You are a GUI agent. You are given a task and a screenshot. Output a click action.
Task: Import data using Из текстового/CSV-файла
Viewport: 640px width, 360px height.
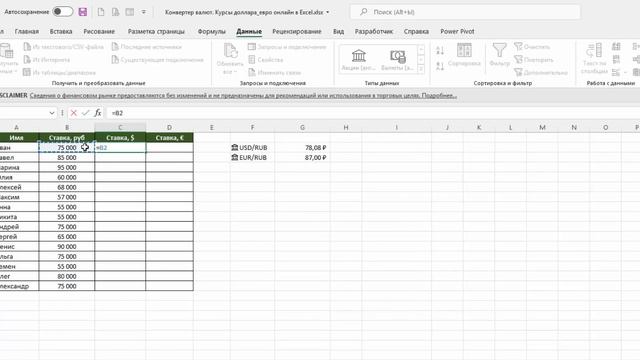tap(63, 47)
